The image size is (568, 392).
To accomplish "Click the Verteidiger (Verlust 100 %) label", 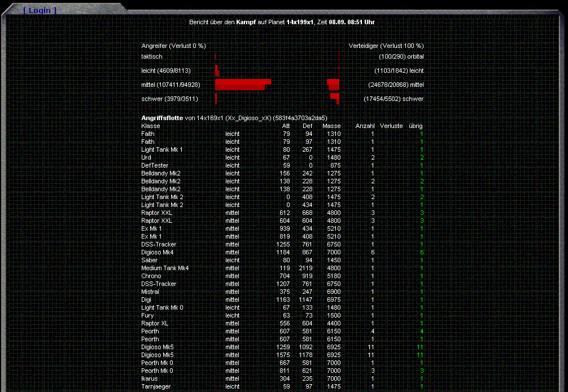I will pos(386,46).
